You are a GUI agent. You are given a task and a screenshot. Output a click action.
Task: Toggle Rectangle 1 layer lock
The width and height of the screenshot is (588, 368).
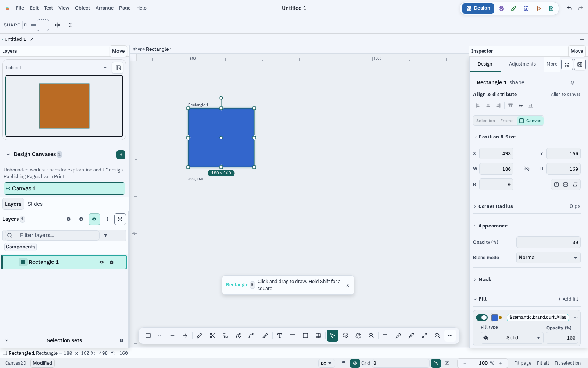(x=111, y=262)
